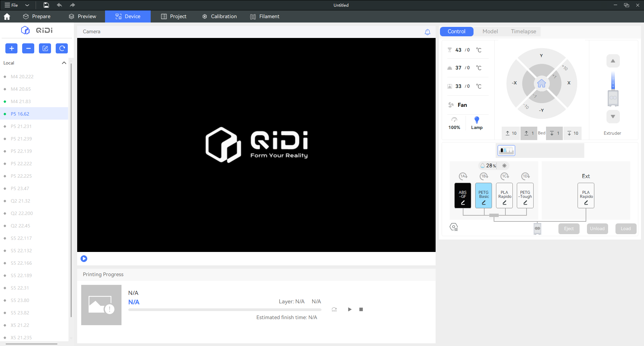Start the camera stream play button
644x346 pixels.
click(84, 259)
